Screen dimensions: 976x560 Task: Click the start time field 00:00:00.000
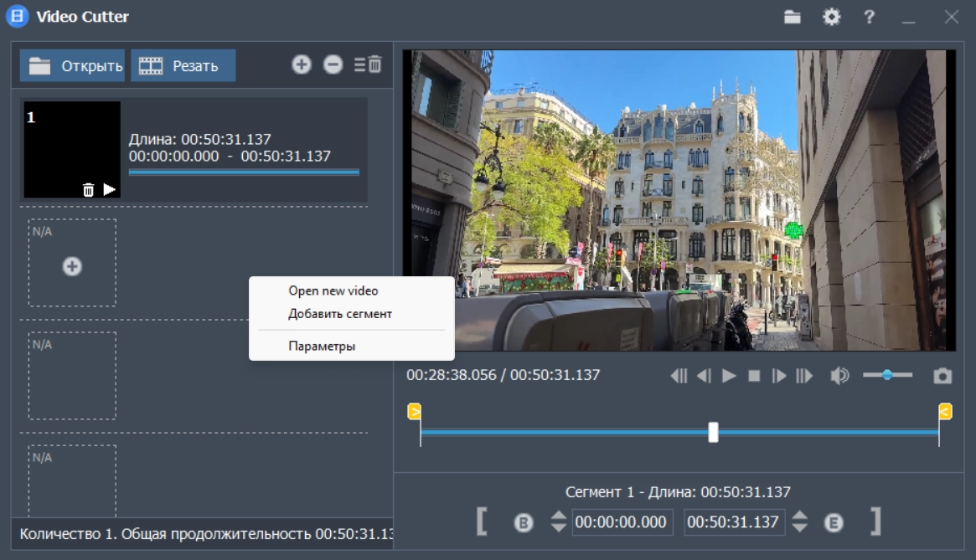[x=621, y=522]
